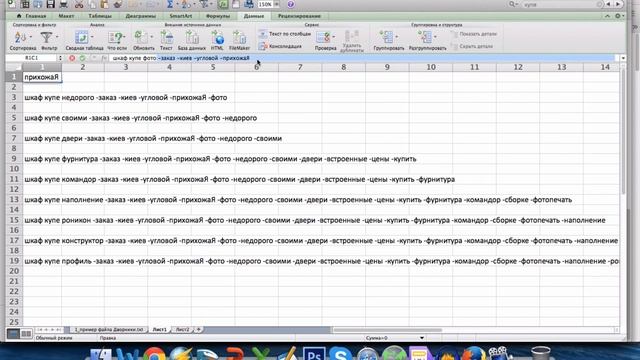Open the Sort dropdown arrow
640x360 pixels.
pos(31,37)
